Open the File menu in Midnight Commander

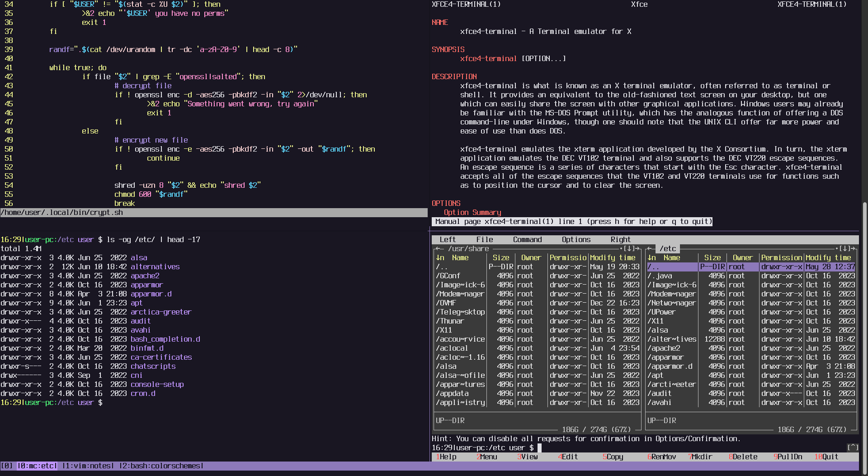point(485,239)
